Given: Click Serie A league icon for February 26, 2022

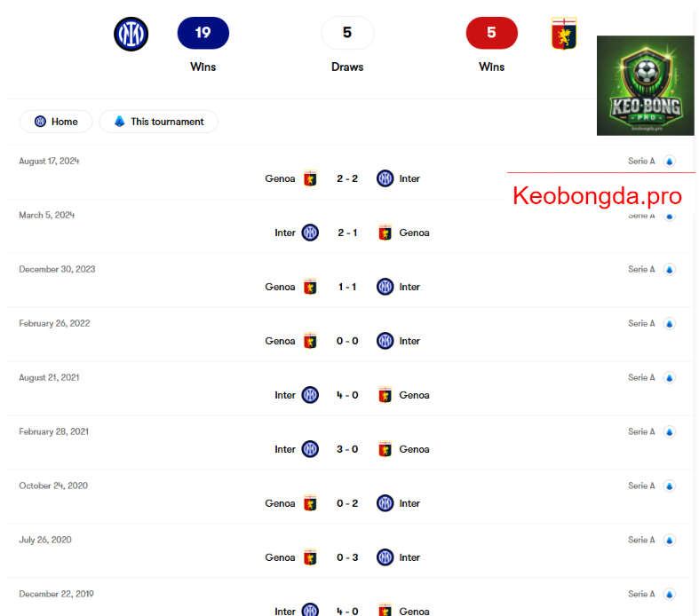Looking at the screenshot, I should pyautogui.click(x=669, y=324).
